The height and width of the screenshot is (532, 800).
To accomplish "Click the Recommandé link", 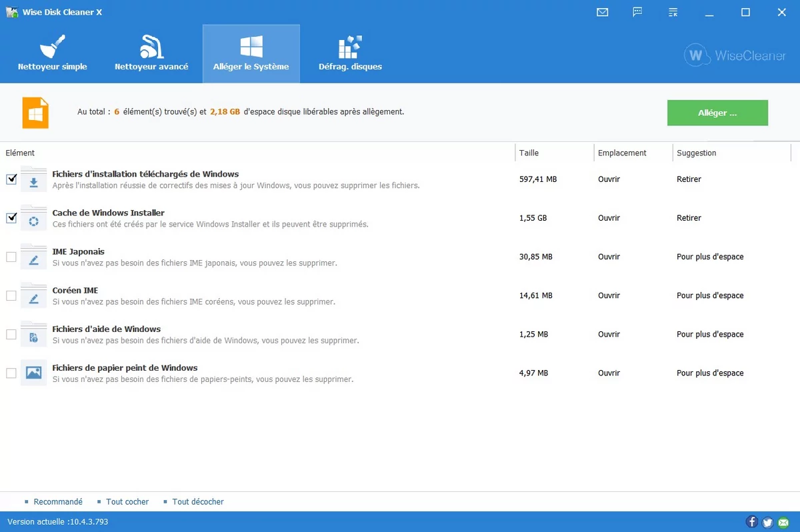I will (58, 502).
